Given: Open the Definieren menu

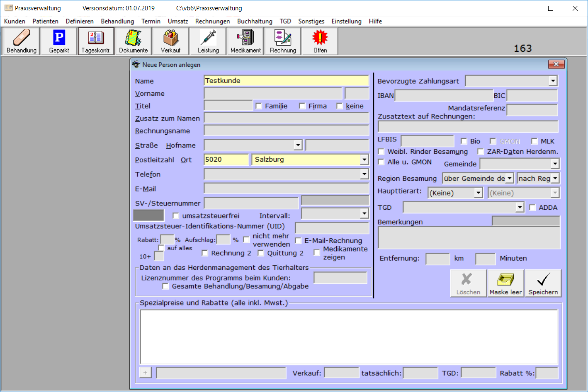Looking at the screenshot, I should coord(80,21).
